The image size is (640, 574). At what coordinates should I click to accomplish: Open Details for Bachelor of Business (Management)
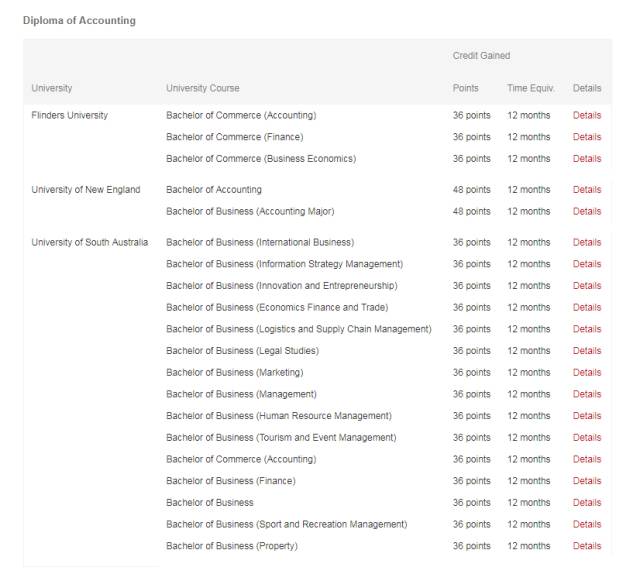[587, 394]
